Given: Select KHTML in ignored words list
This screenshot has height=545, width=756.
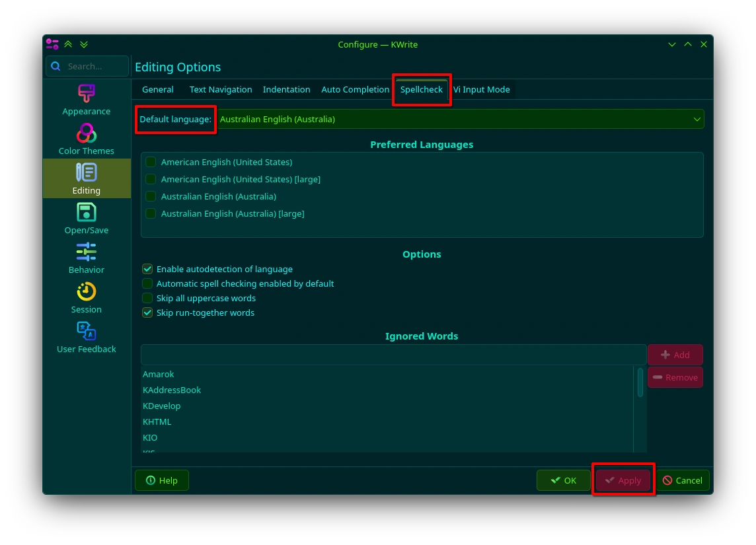Looking at the screenshot, I should (388, 421).
